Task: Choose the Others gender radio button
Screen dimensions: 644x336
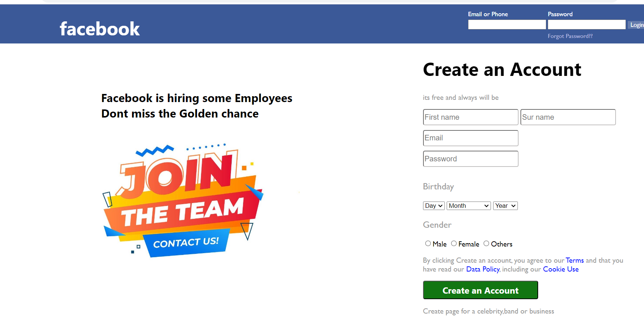Action: click(x=486, y=244)
